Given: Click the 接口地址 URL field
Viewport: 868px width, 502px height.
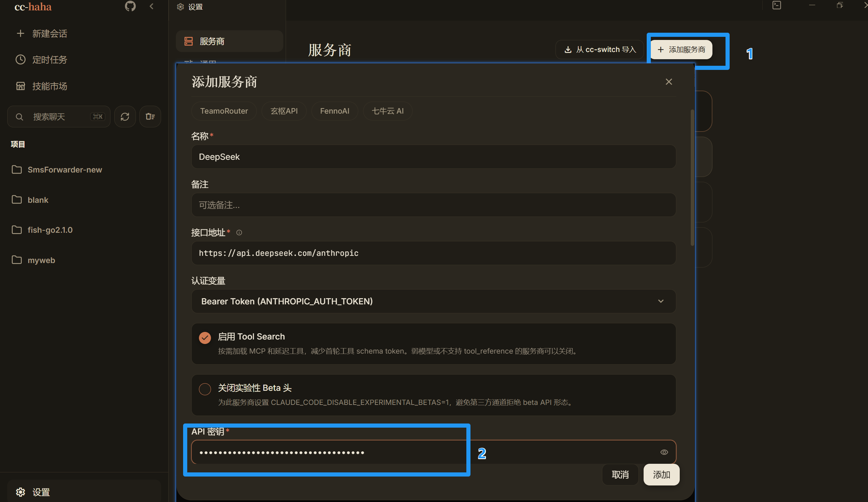Looking at the screenshot, I should pyautogui.click(x=434, y=253).
